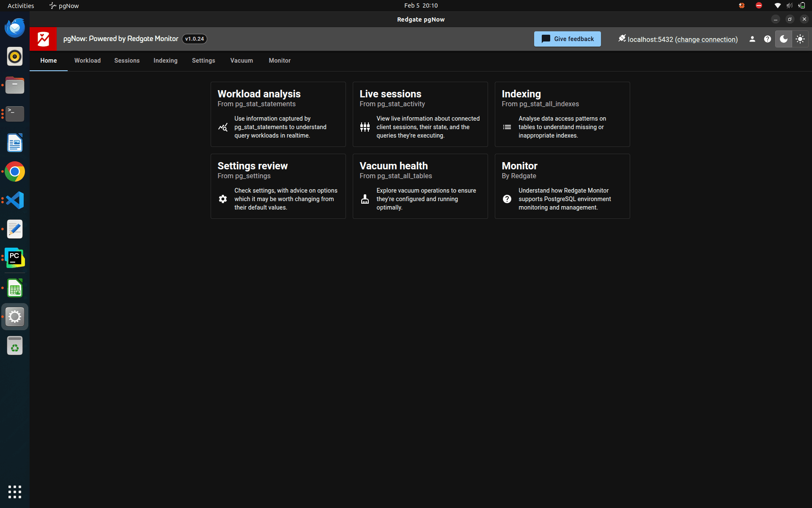The width and height of the screenshot is (812, 508).
Task: Click the Wi-Fi status icon in the top bar
Action: [777, 6]
